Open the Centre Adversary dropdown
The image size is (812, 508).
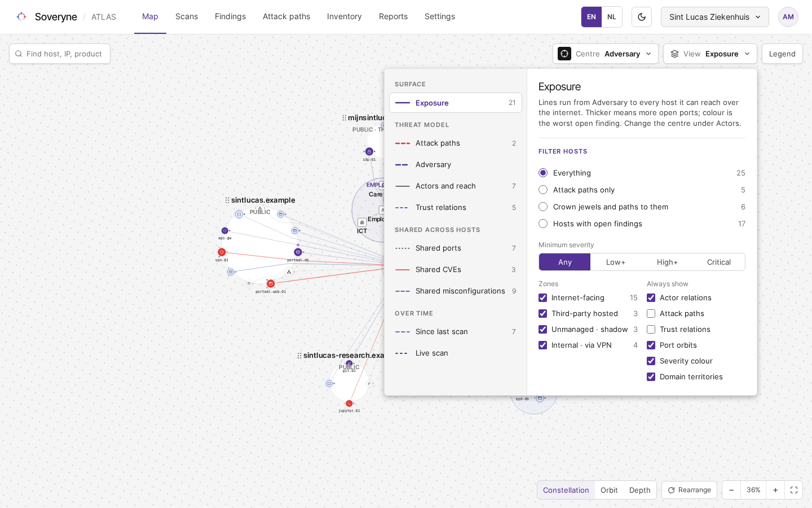coord(606,54)
